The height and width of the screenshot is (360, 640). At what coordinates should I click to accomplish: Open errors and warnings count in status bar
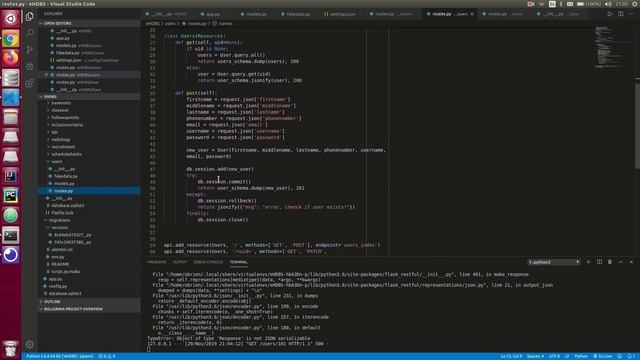click(107, 356)
